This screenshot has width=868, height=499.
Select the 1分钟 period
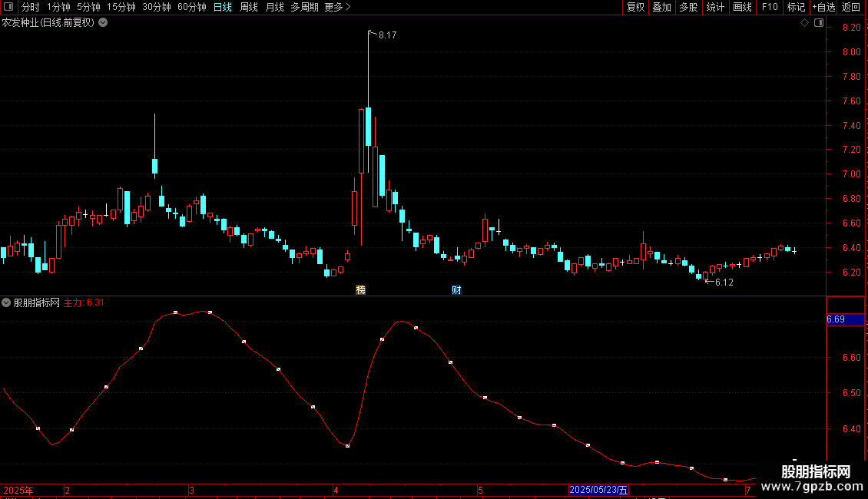tap(58, 7)
